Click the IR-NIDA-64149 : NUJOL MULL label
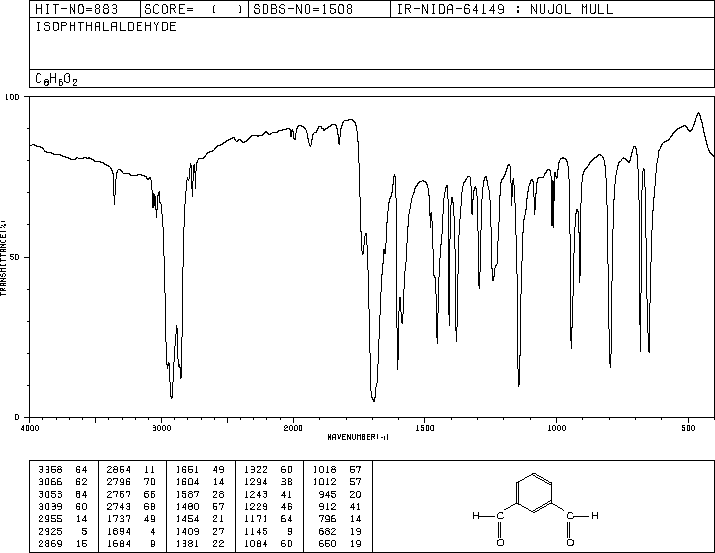Viewport: 715px width, 553px height. (505, 9)
